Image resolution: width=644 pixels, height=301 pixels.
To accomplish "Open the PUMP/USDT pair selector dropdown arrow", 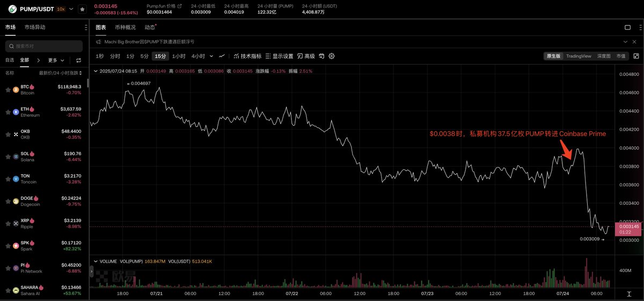I will click(x=71, y=9).
